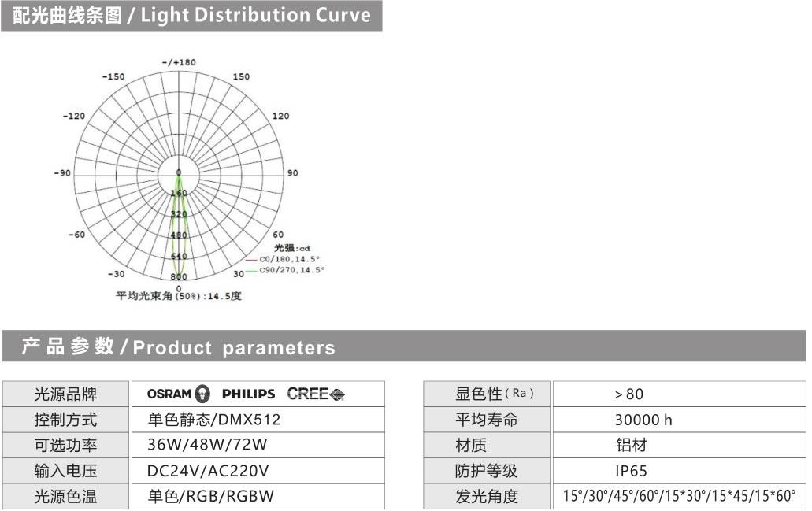Viewport: 812px width, 511px height.
Task: Click the PHILIPS brand logo
Action: [248, 394]
